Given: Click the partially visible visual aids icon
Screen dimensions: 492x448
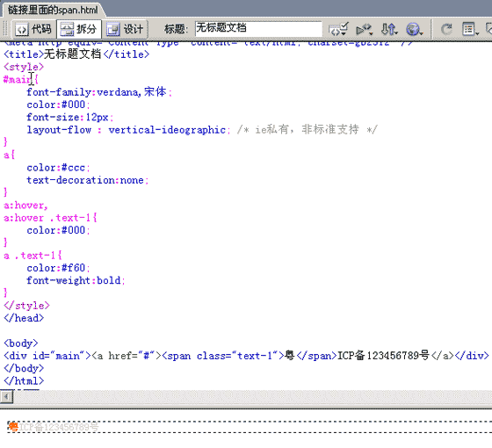Looking at the screenshot, I should pyautogui.click(x=488, y=29).
